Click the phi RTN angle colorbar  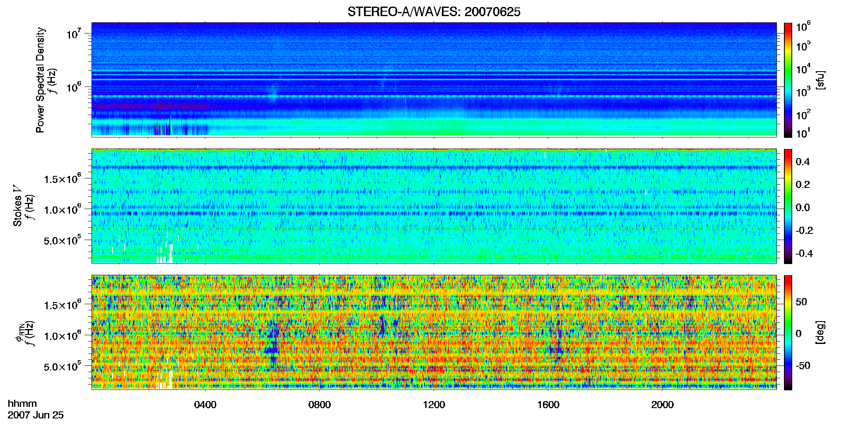pos(788,332)
